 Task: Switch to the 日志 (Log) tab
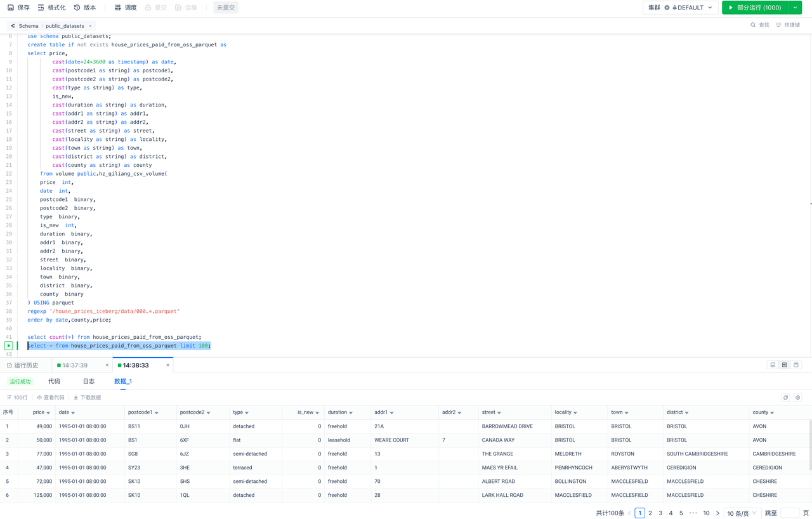tap(89, 381)
